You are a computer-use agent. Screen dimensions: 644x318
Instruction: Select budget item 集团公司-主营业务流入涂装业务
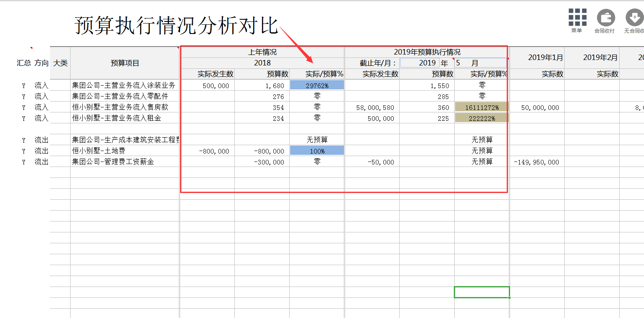(125, 85)
